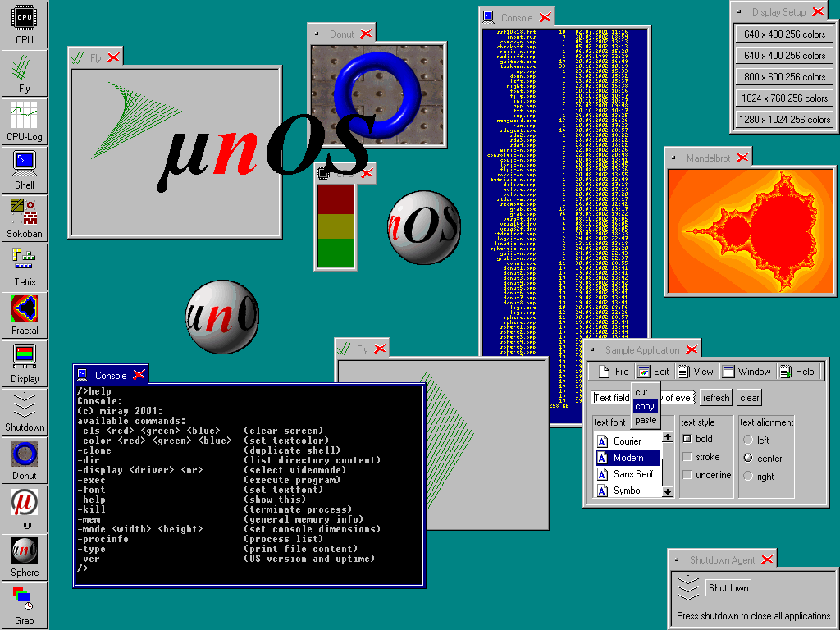
Task: Open the Fractal application icon
Action: point(25,314)
